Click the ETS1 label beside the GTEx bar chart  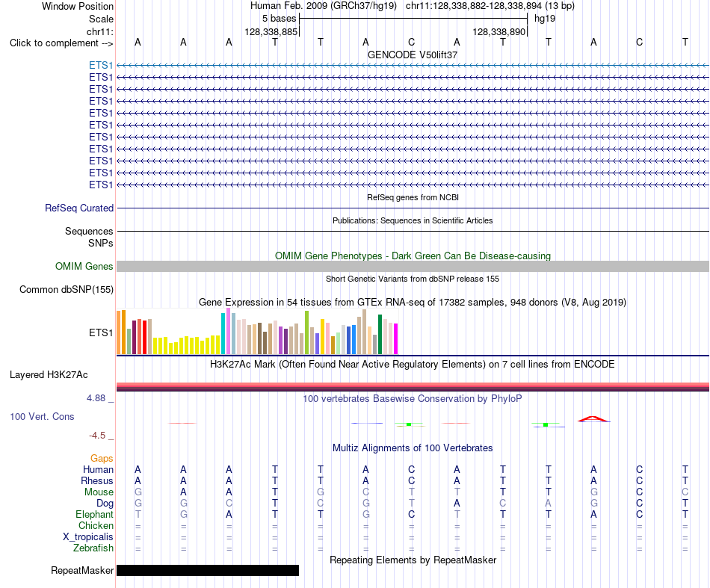click(101, 332)
